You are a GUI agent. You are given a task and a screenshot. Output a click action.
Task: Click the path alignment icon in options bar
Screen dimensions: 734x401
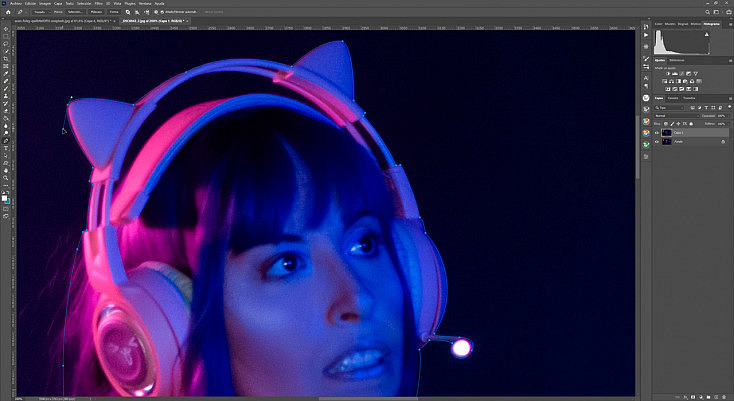(137, 12)
